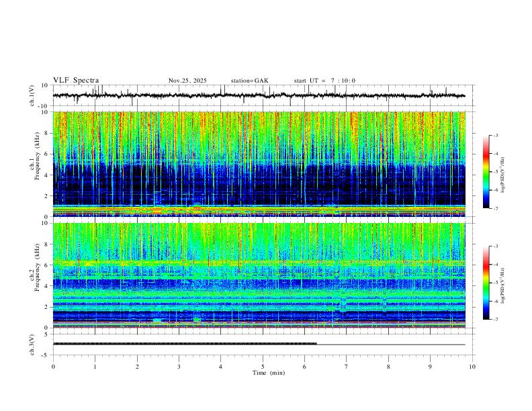Screen dimensions: 532x411
Task: Click the date 'Nov.25, 2025'
Action: 187,81
